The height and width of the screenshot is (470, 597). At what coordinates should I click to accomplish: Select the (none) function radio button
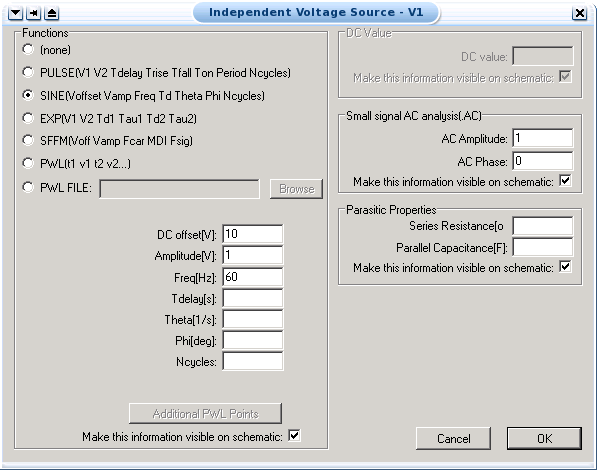point(28,49)
